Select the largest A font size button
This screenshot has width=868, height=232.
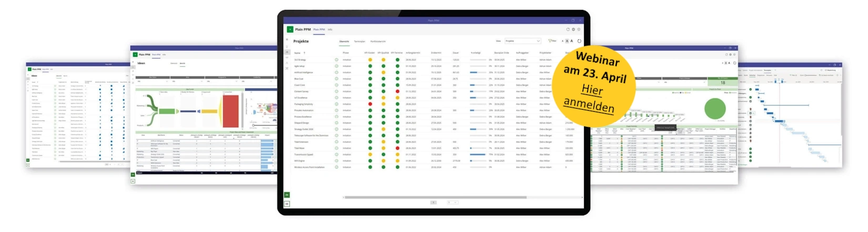point(572,41)
